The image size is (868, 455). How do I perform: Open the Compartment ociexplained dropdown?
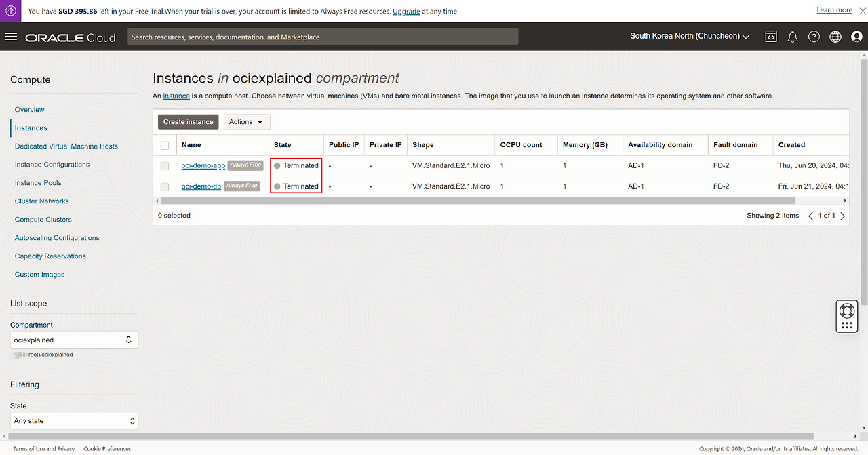pyautogui.click(x=74, y=340)
